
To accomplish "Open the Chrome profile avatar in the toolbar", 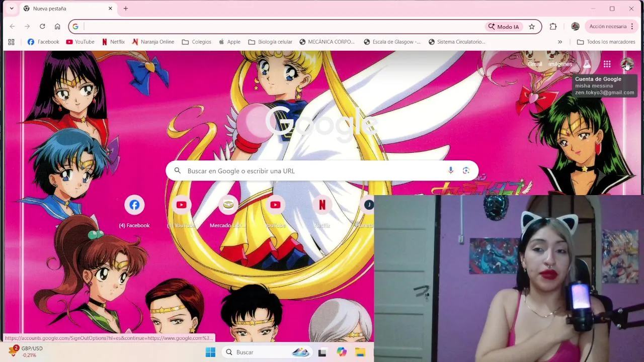I will pos(575,27).
